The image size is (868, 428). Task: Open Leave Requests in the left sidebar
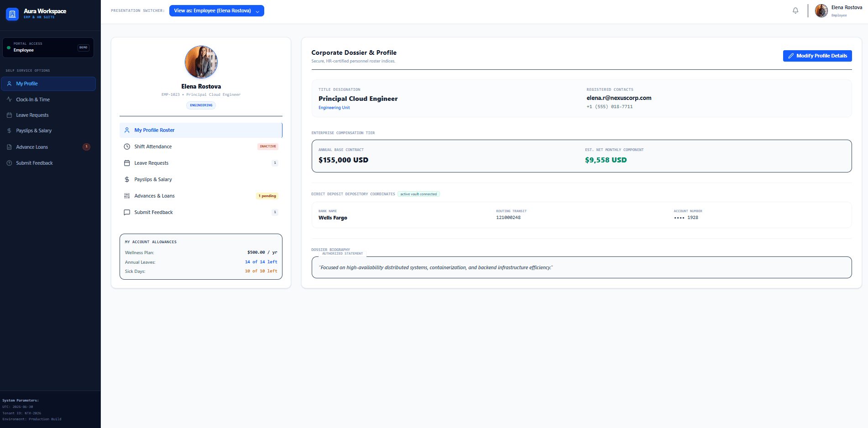(x=48, y=115)
